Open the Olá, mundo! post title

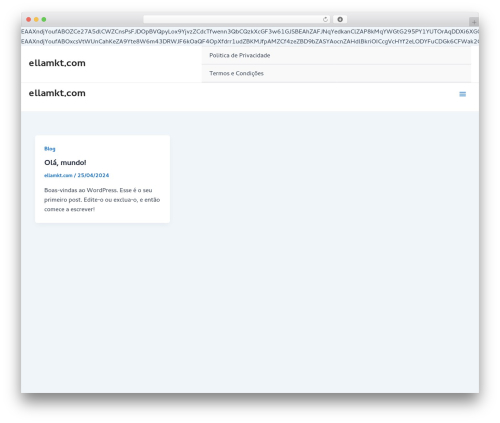pos(65,163)
